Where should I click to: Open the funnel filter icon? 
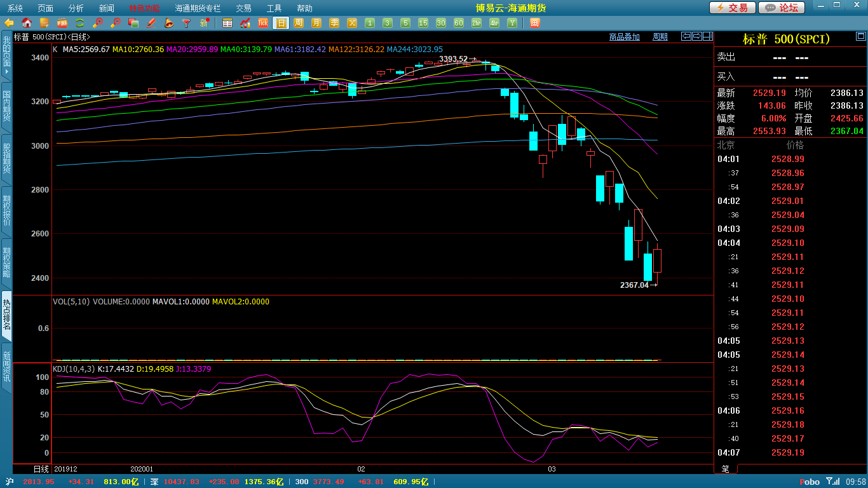(x=187, y=23)
